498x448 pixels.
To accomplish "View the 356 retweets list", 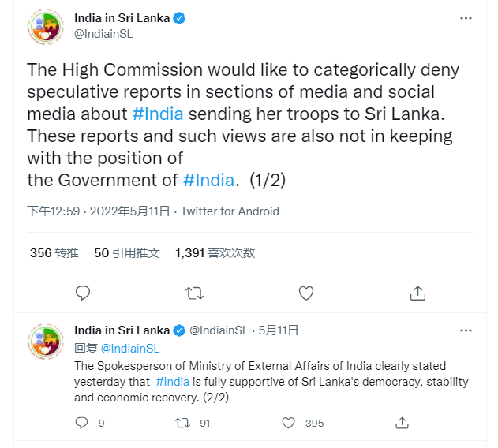I will click(x=54, y=253).
